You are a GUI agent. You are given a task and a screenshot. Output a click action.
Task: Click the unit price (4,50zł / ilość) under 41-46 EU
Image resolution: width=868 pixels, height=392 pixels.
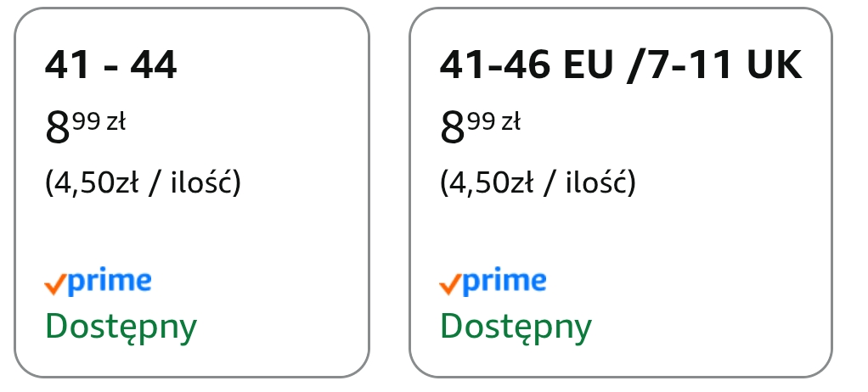[538, 182]
